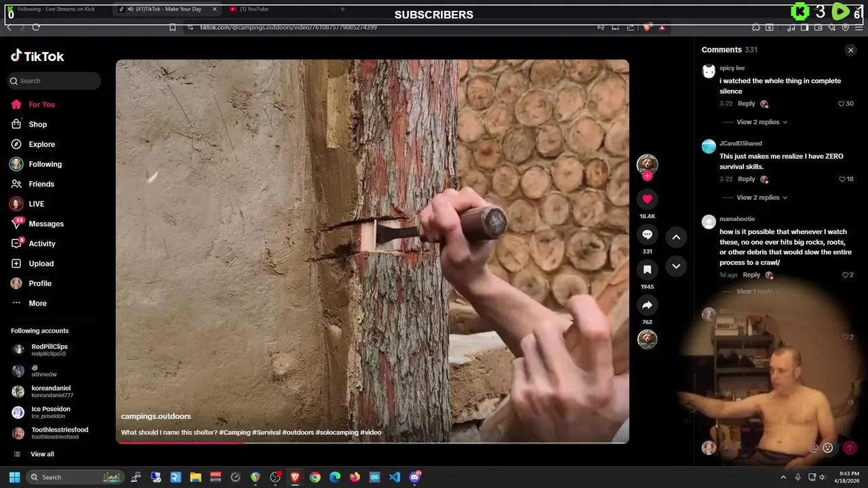Open Windows Start menu
The width and height of the screenshot is (868, 488).
click(x=14, y=477)
